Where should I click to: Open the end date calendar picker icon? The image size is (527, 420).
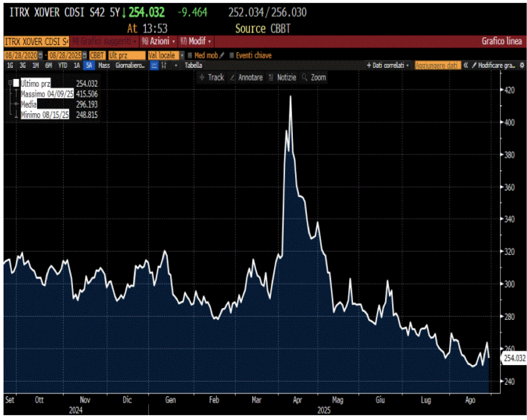coord(84,55)
